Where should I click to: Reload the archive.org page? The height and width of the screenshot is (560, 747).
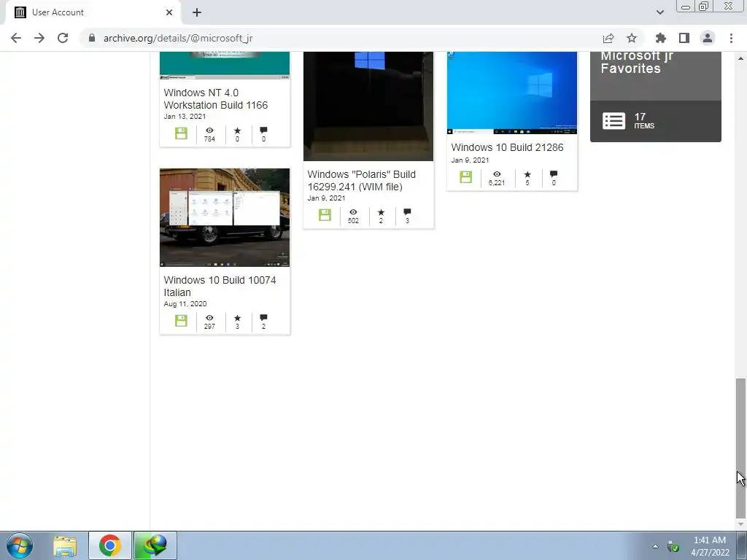click(63, 38)
